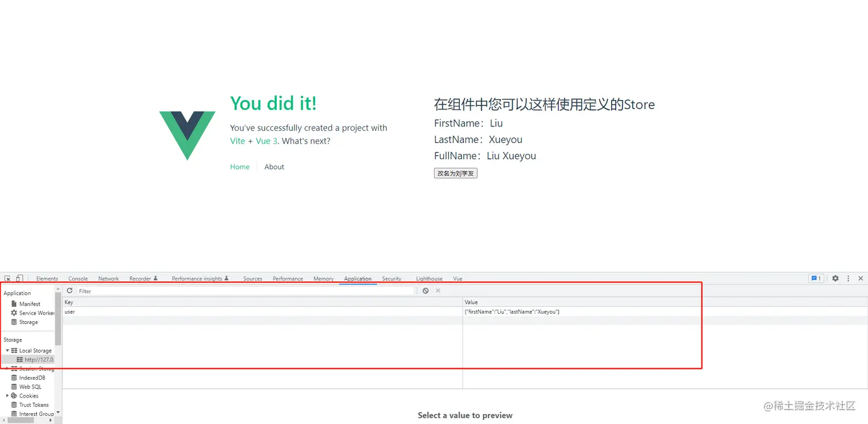868x424 pixels.
Task: Open the Vue DevTools tab
Action: (458, 279)
